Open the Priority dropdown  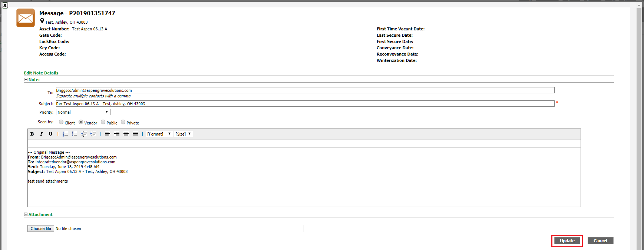tap(83, 112)
